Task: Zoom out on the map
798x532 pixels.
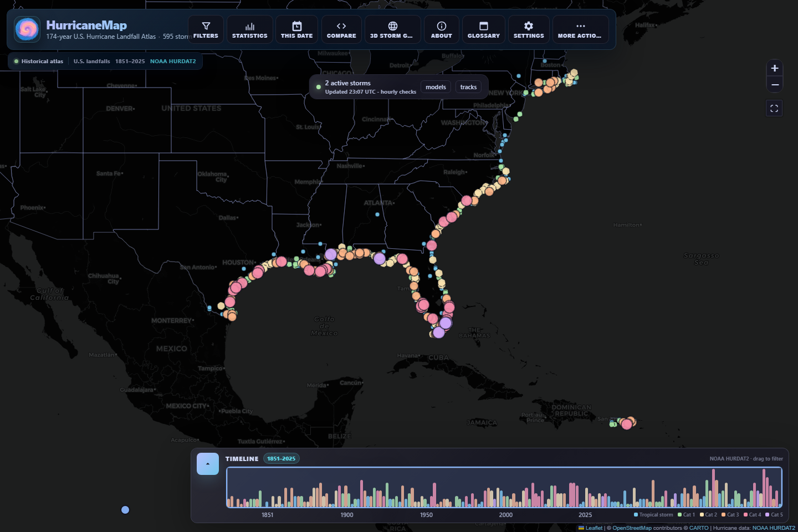Action: tap(775, 85)
